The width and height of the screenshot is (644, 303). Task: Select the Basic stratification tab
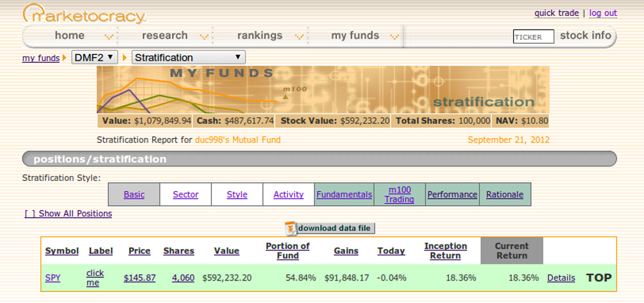click(134, 195)
